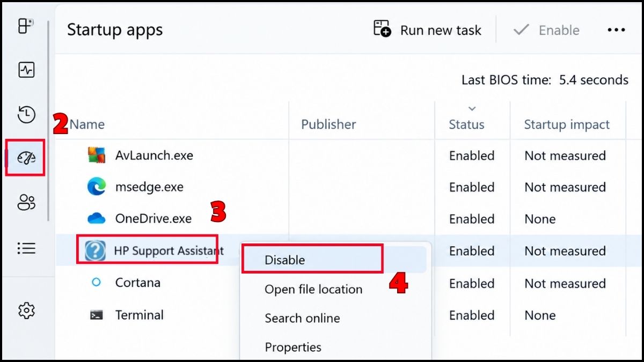Image resolution: width=644 pixels, height=362 pixels.
Task: Go to the Users page icon
Action: (x=26, y=202)
